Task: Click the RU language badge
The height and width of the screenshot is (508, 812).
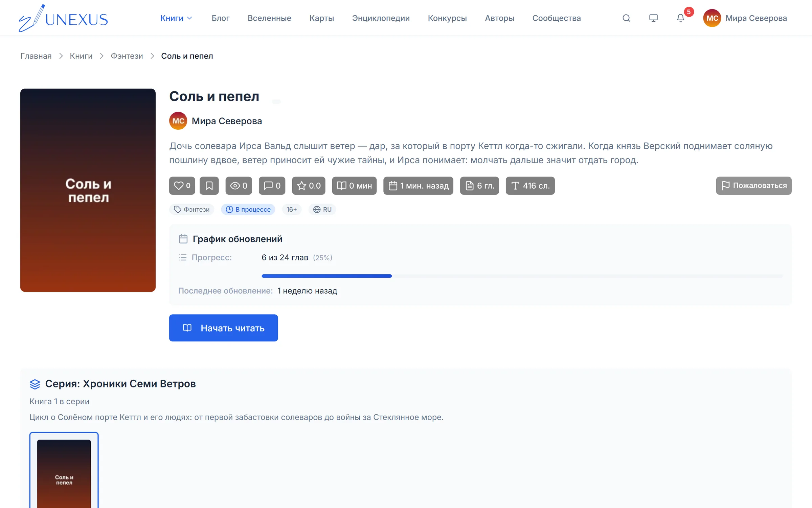Action: pos(322,209)
